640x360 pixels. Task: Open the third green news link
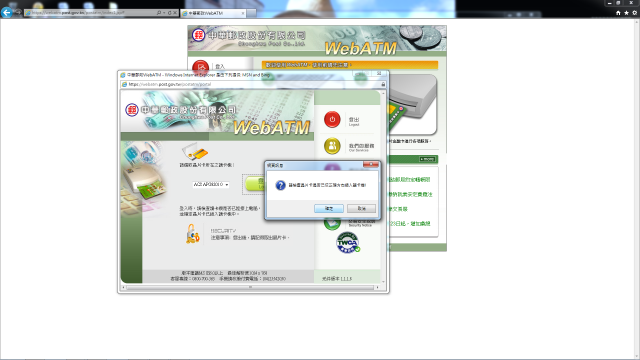[398, 209]
